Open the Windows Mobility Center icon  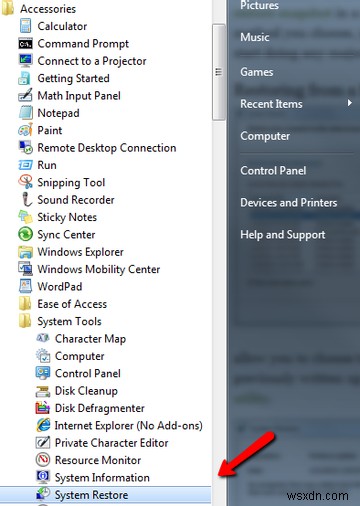coord(25,269)
